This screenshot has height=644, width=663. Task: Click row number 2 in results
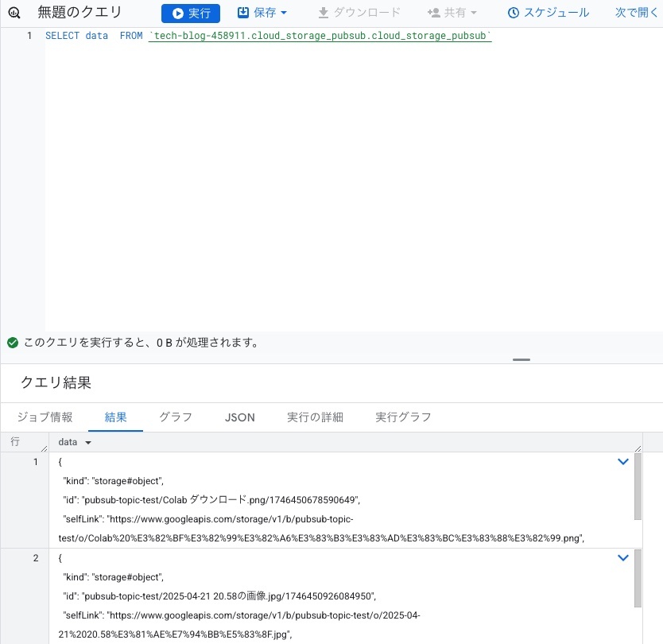[x=36, y=558]
